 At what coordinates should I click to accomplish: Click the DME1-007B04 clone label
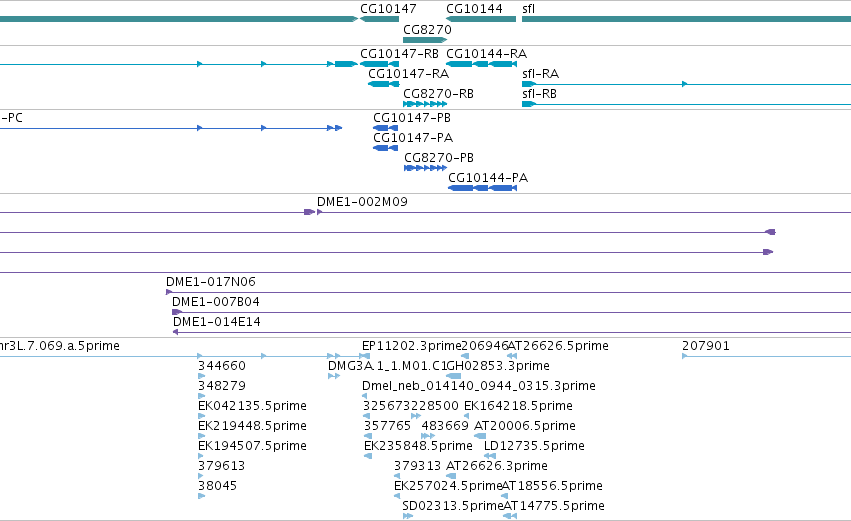coord(215,302)
